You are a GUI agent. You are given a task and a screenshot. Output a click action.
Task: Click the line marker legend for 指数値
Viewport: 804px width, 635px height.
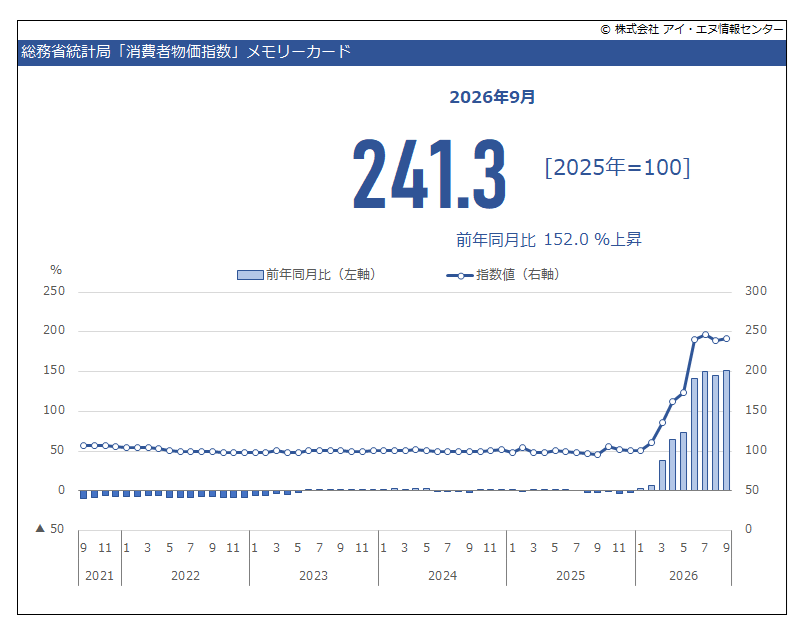click(x=460, y=275)
